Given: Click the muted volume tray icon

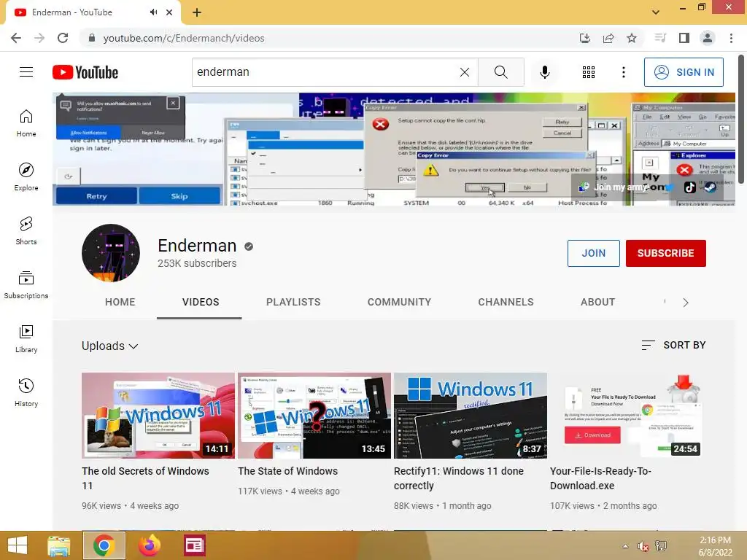Looking at the screenshot, I should tap(643, 546).
